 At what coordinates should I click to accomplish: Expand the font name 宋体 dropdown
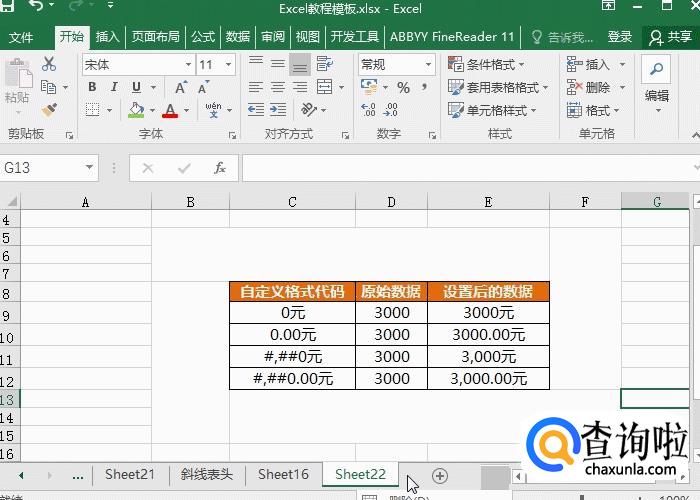click(188, 65)
